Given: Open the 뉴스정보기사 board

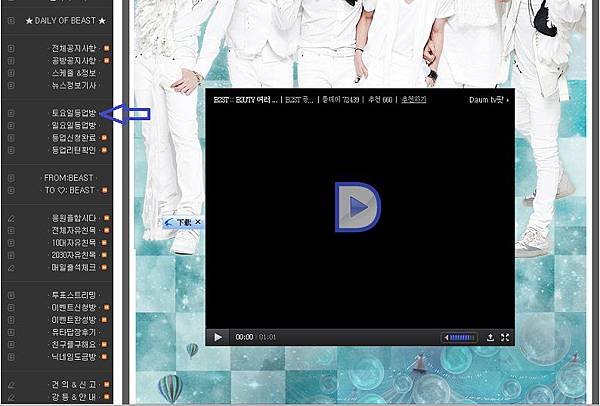Looking at the screenshot, I should click(x=74, y=85).
